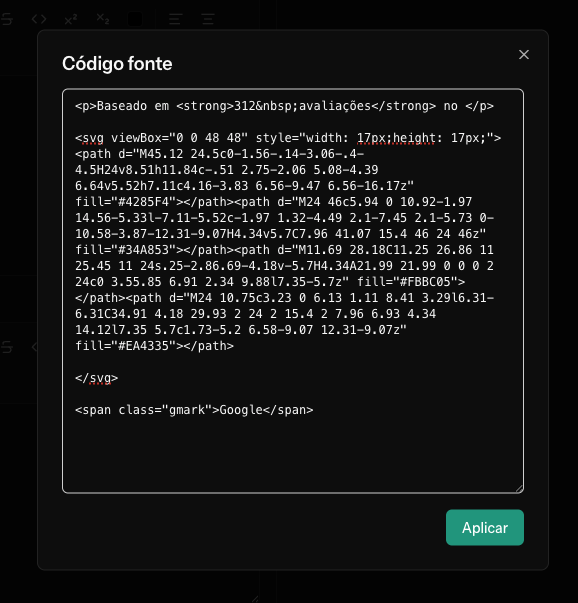Place cursor on 312&nbsp;avaliações text
578x603 pixels.
tap(303, 106)
